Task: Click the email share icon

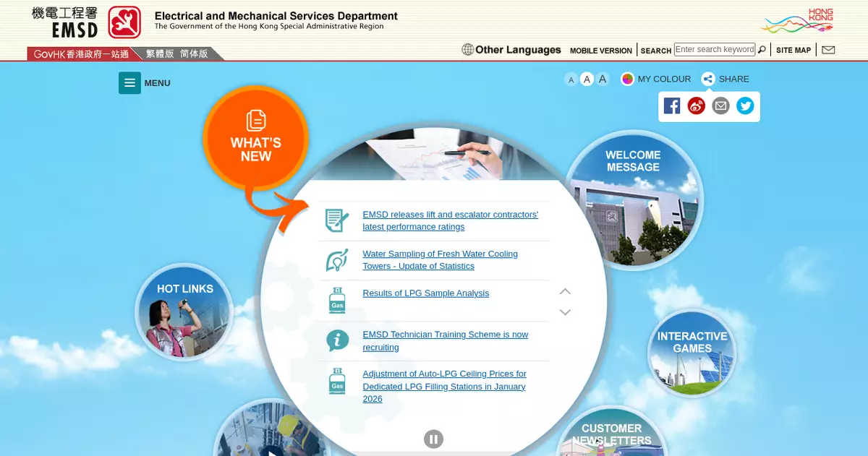Action: (x=720, y=106)
